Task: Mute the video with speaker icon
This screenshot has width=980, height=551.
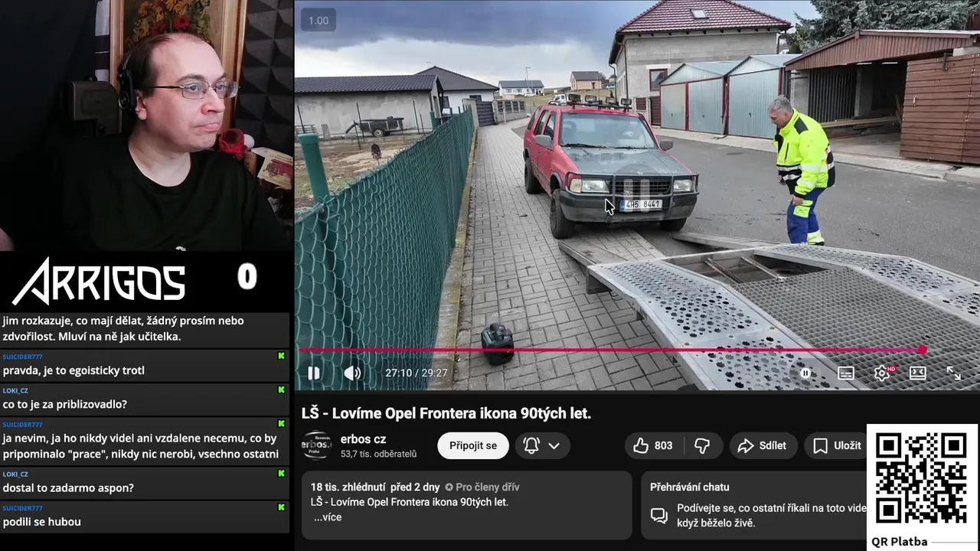Action: 352,373
